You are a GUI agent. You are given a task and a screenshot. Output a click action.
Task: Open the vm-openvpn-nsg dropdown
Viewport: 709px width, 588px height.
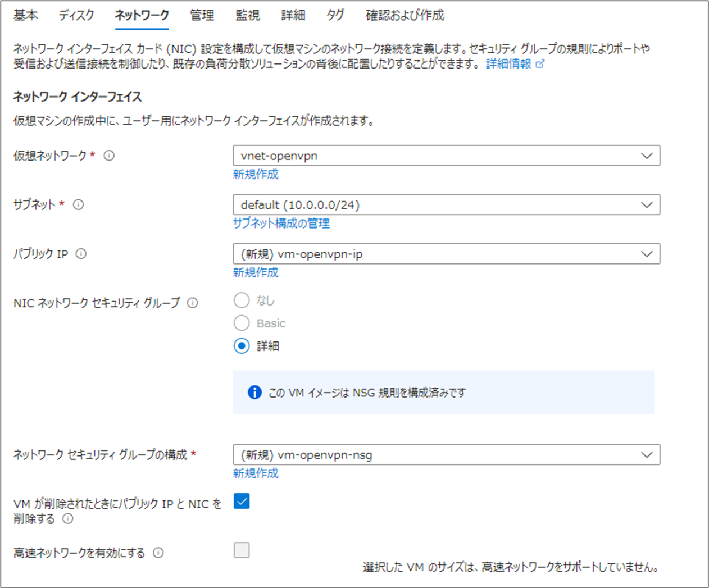click(446, 454)
